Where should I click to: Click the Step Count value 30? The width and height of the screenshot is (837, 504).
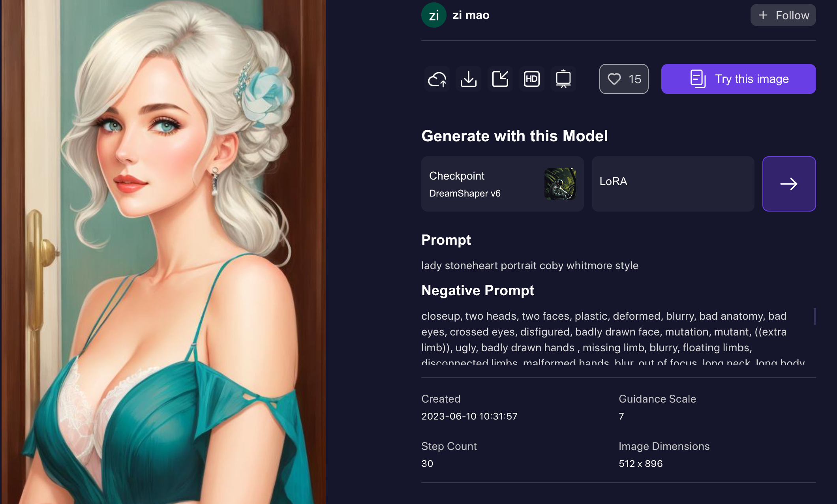click(427, 464)
